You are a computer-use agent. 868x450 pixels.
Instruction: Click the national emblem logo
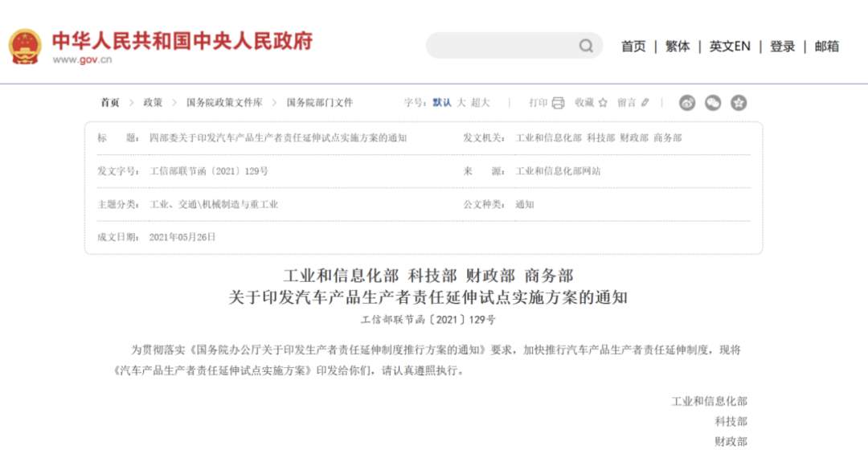[25, 46]
